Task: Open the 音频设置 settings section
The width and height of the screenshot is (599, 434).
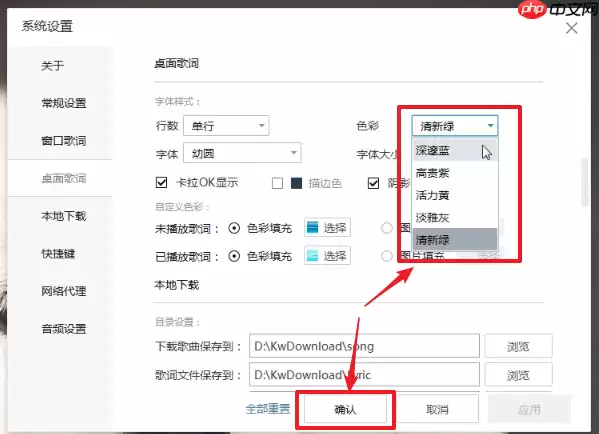Action: pyautogui.click(x=64, y=329)
